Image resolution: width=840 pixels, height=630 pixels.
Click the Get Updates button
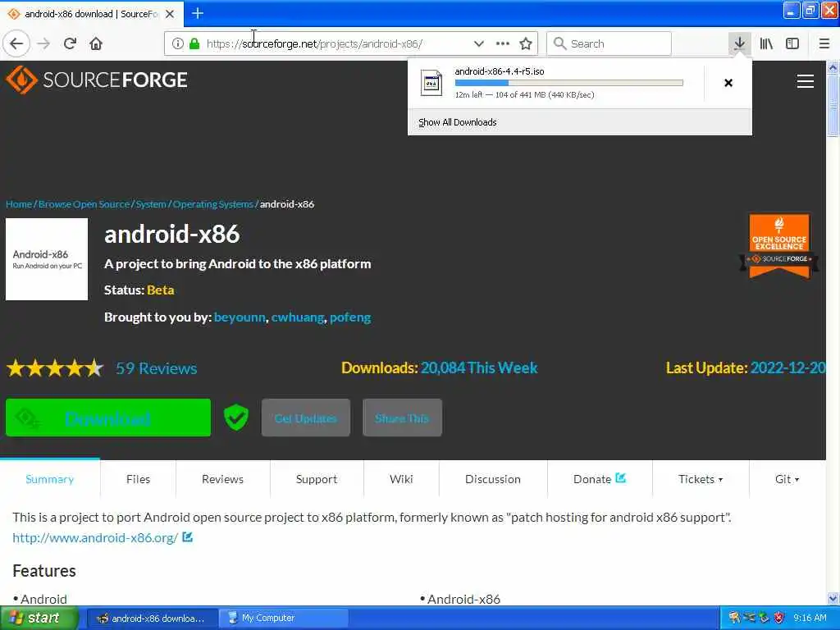[306, 418]
